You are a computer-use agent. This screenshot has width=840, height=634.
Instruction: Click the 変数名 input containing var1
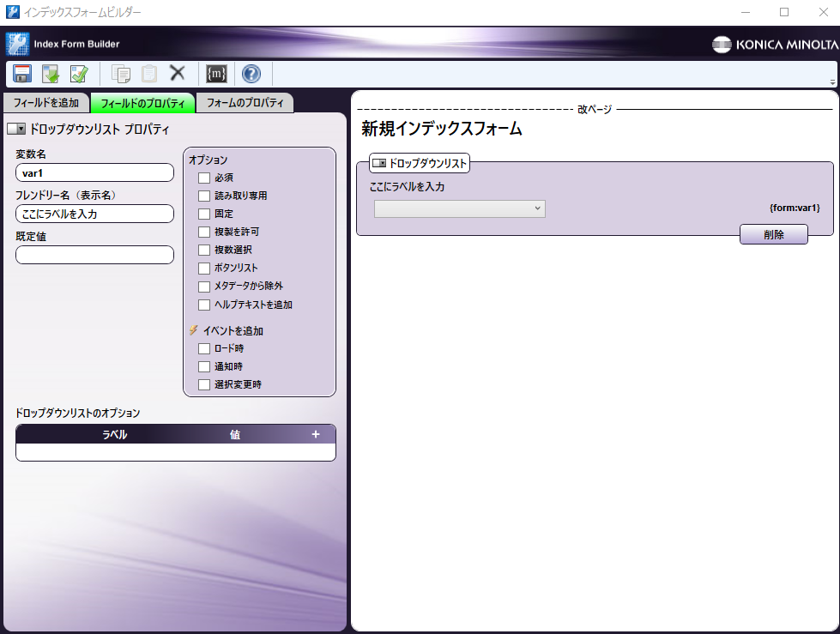pyautogui.click(x=95, y=173)
